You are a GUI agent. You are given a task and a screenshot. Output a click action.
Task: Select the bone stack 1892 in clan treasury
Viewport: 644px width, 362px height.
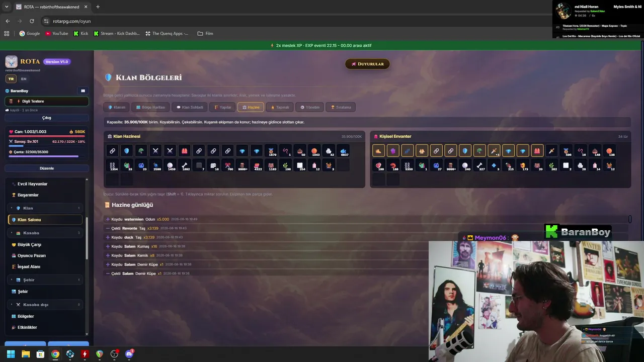coord(185,165)
